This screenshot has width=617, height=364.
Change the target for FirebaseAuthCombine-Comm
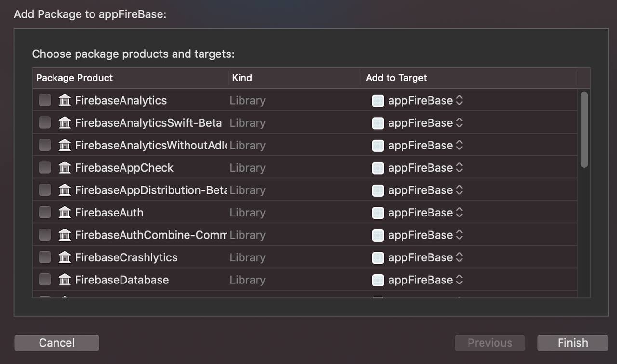coord(459,235)
